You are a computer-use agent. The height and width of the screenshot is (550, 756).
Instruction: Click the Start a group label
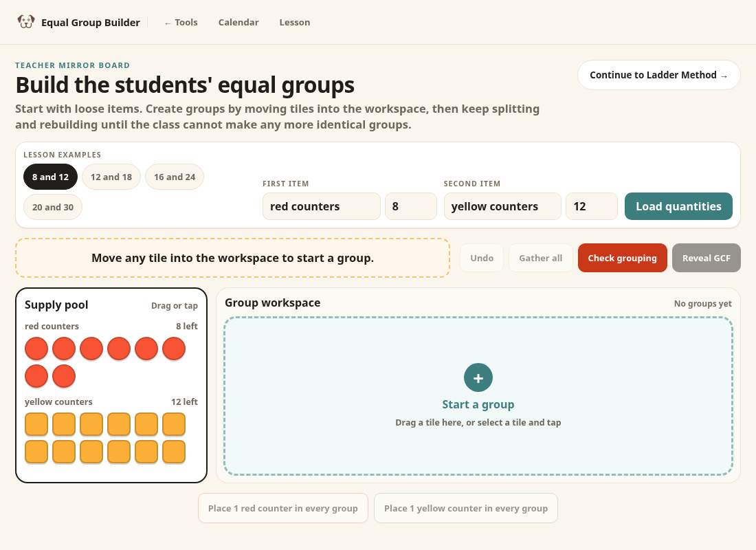(478, 404)
